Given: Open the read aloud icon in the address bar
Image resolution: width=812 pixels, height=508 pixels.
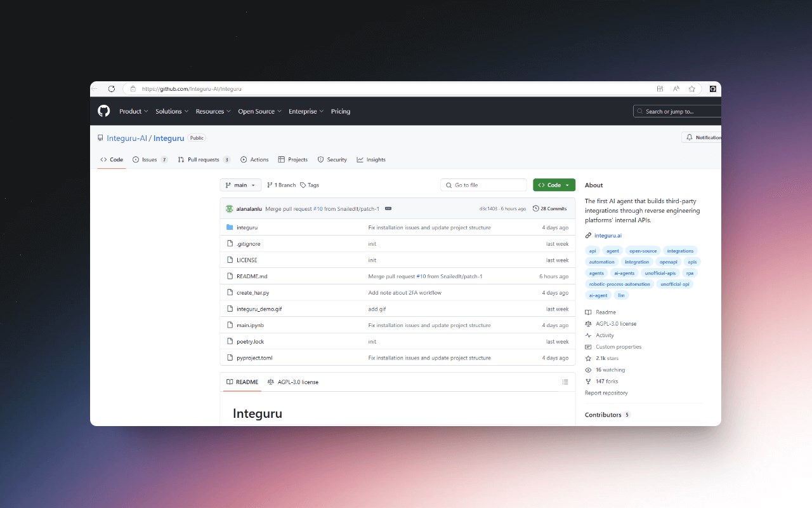Looking at the screenshot, I should coord(676,89).
